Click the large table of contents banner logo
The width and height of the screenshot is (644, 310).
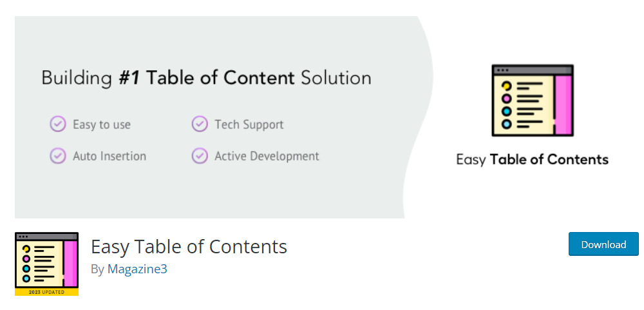tap(533, 101)
